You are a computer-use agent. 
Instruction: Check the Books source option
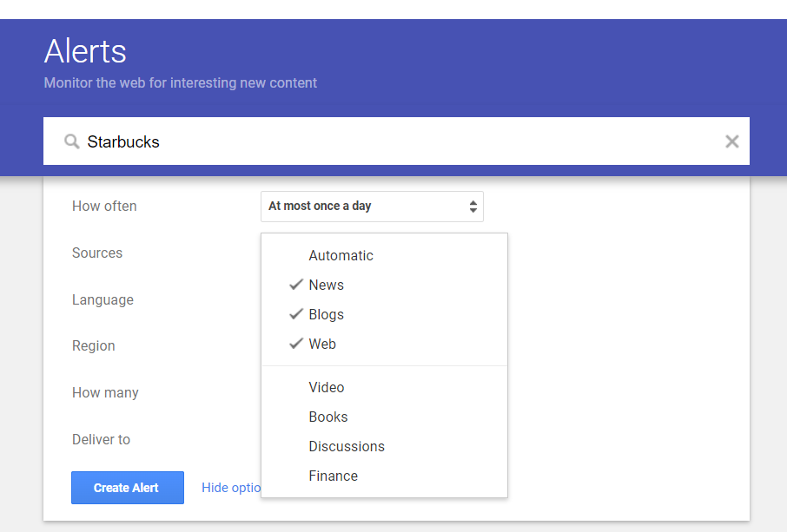click(385, 417)
